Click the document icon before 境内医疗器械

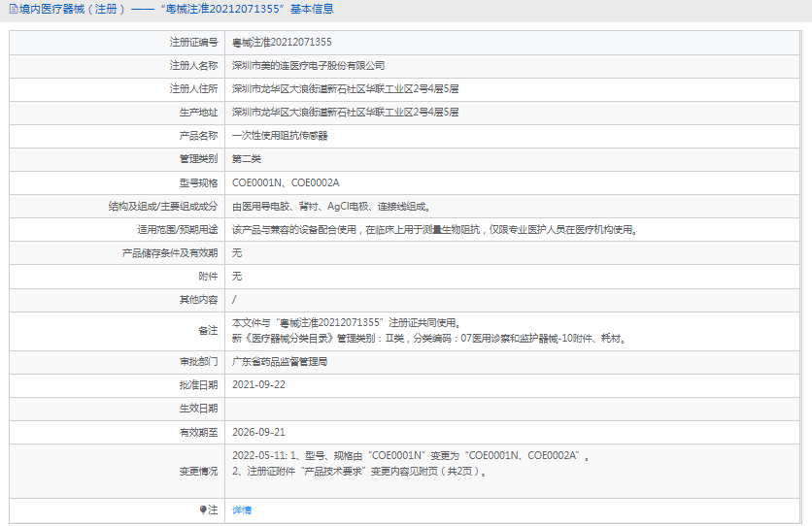(14, 9)
